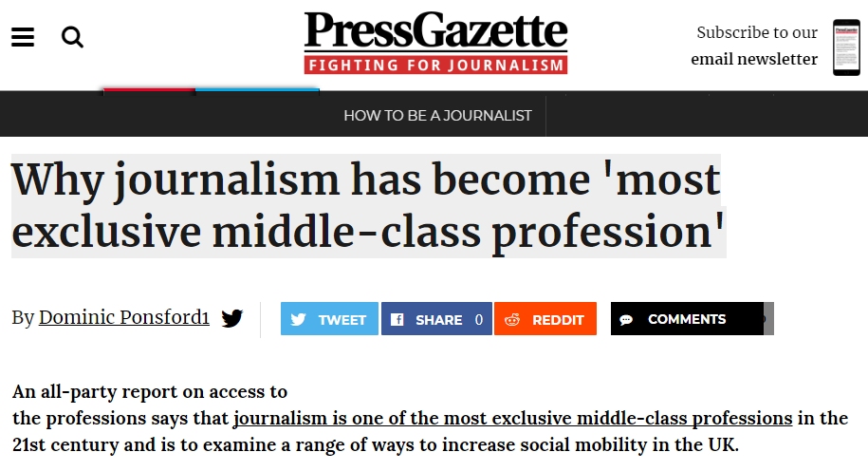This screenshot has width=868, height=471.
Task: Click the Facebook share count number
Action: 479,319
